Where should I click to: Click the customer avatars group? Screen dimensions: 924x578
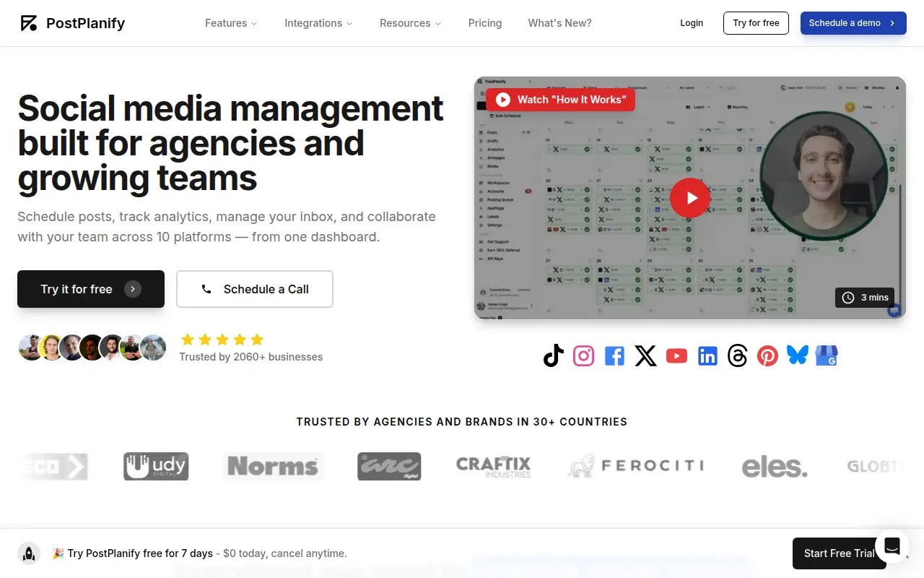(x=92, y=348)
